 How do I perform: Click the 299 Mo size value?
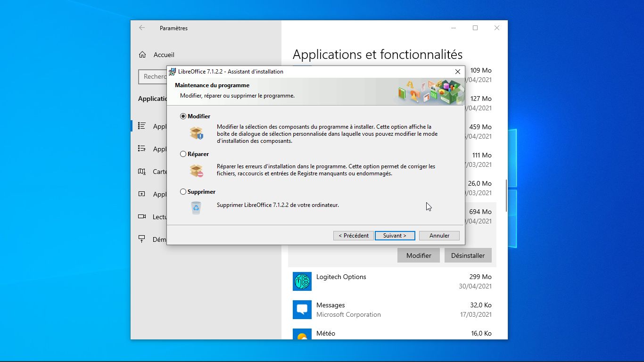pyautogui.click(x=480, y=277)
